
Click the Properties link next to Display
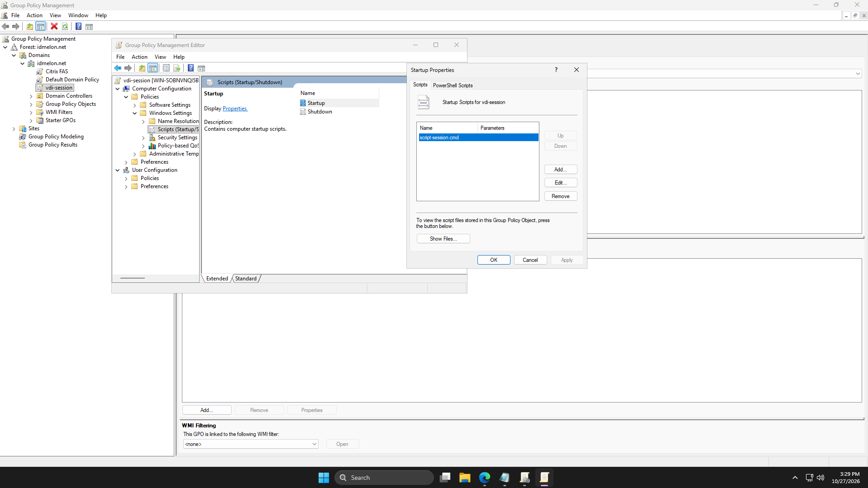coord(235,109)
